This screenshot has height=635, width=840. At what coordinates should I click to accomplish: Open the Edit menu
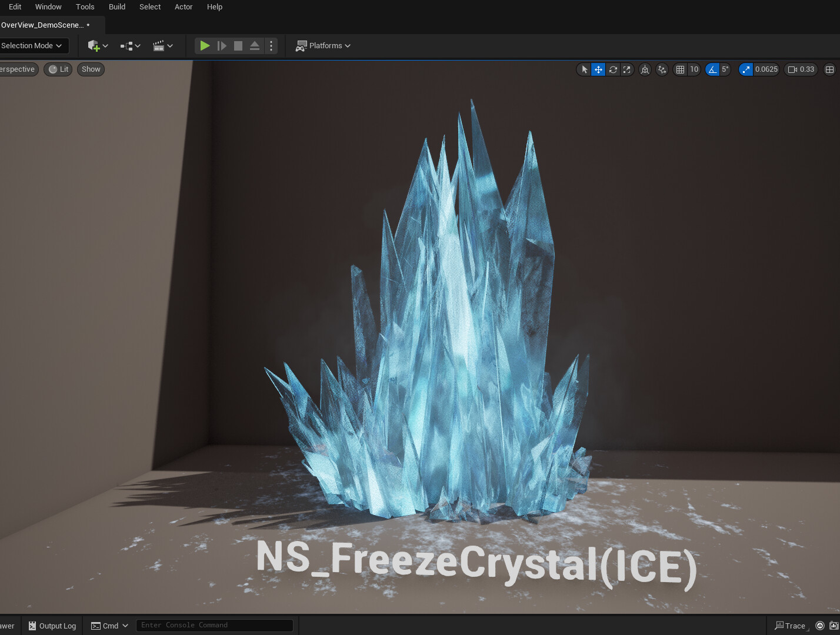pyautogui.click(x=15, y=7)
